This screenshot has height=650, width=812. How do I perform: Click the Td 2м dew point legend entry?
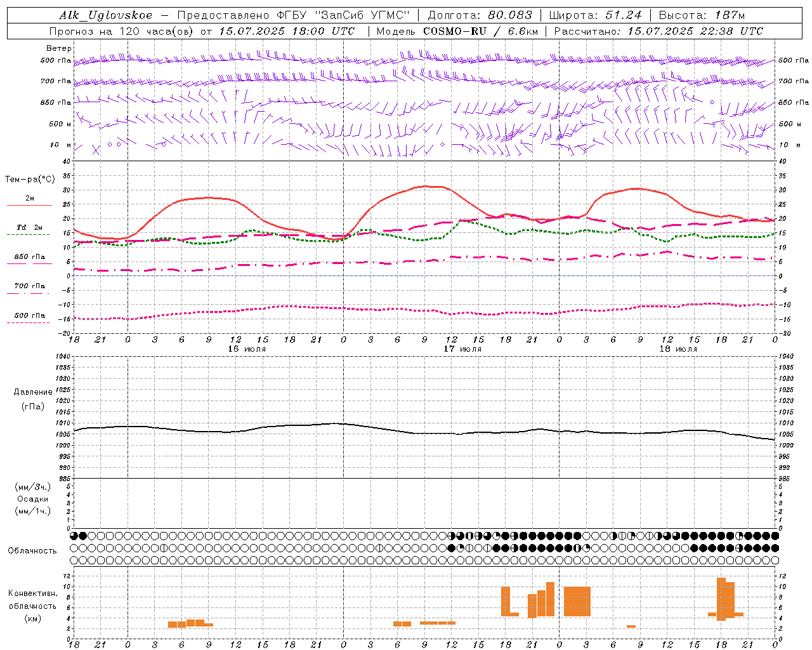pyautogui.click(x=30, y=227)
